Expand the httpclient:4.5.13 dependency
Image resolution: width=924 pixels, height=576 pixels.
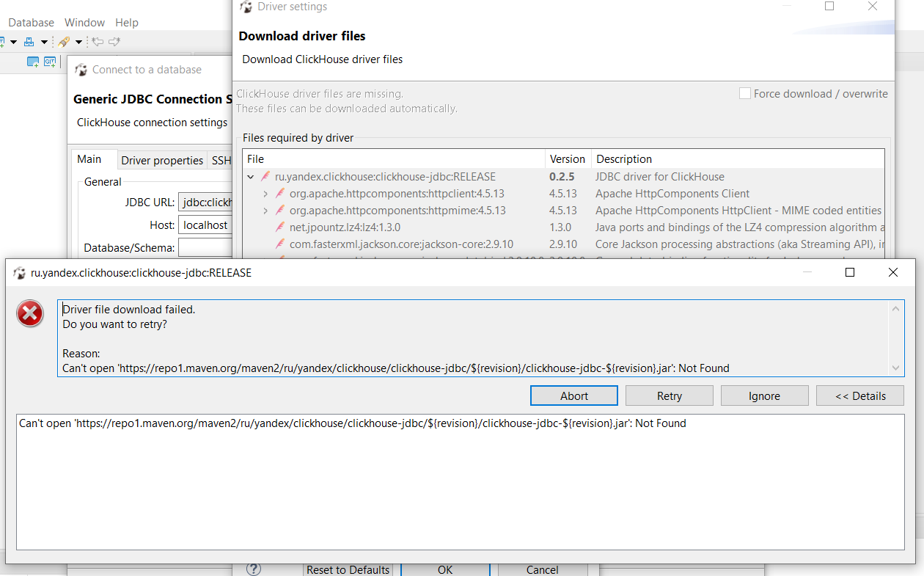264,193
